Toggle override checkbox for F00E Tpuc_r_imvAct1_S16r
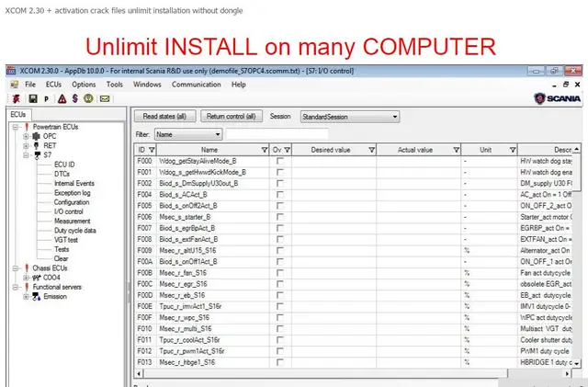This screenshot has width=588, height=387. point(279,306)
